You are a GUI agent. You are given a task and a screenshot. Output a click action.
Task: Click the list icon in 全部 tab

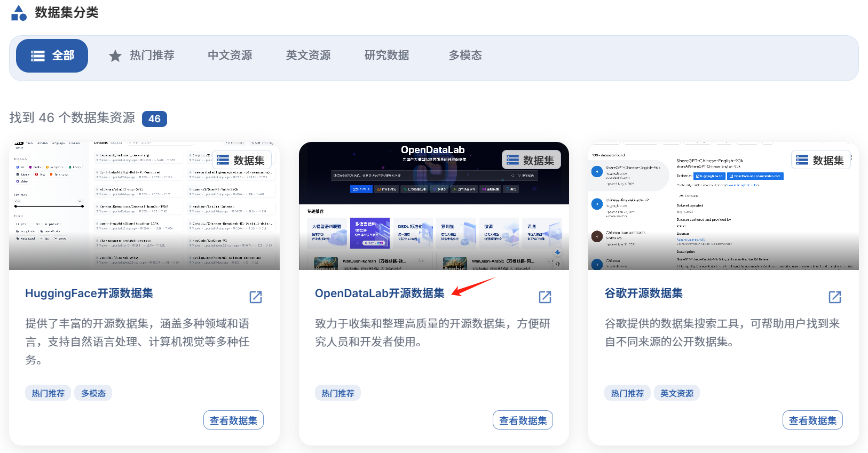(x=38, y=56)
